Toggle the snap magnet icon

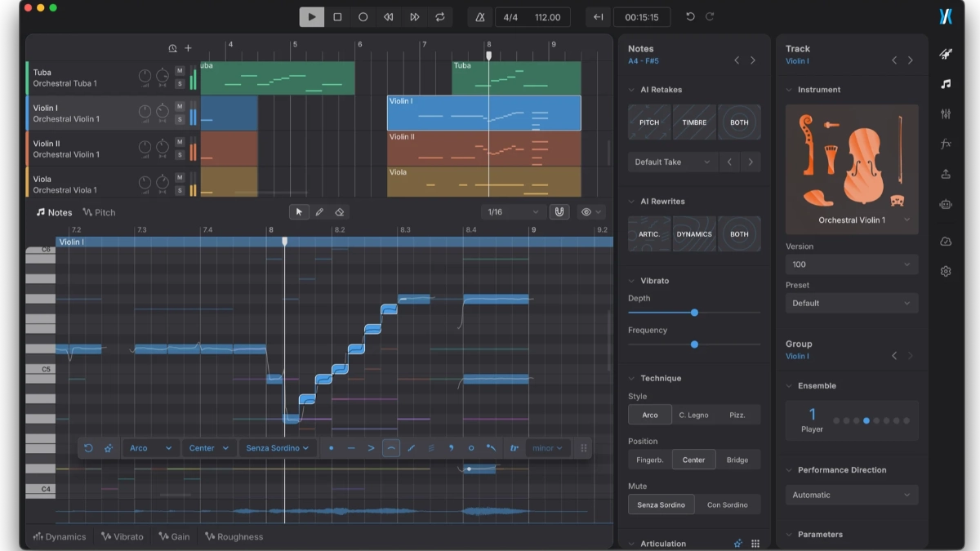point(559,212)
